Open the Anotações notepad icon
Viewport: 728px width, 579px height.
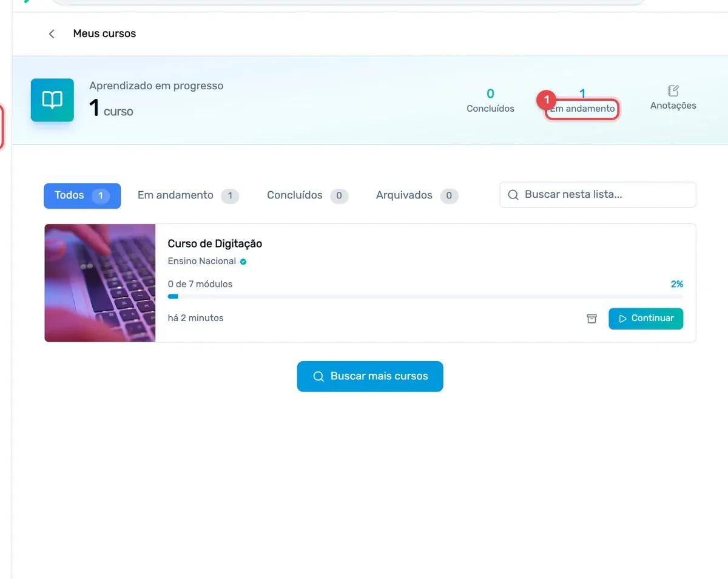pyautogui.click(x=673, y=91)
